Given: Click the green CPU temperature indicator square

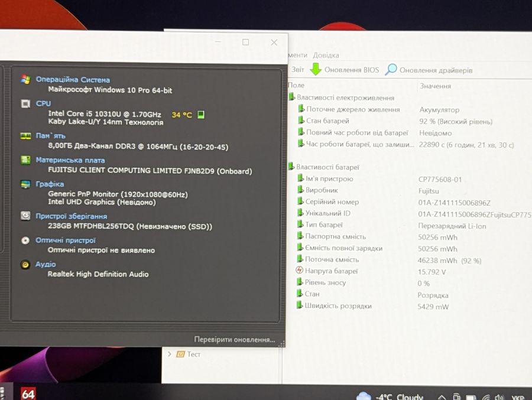Looking at the screenshot, I should point(201,115).
